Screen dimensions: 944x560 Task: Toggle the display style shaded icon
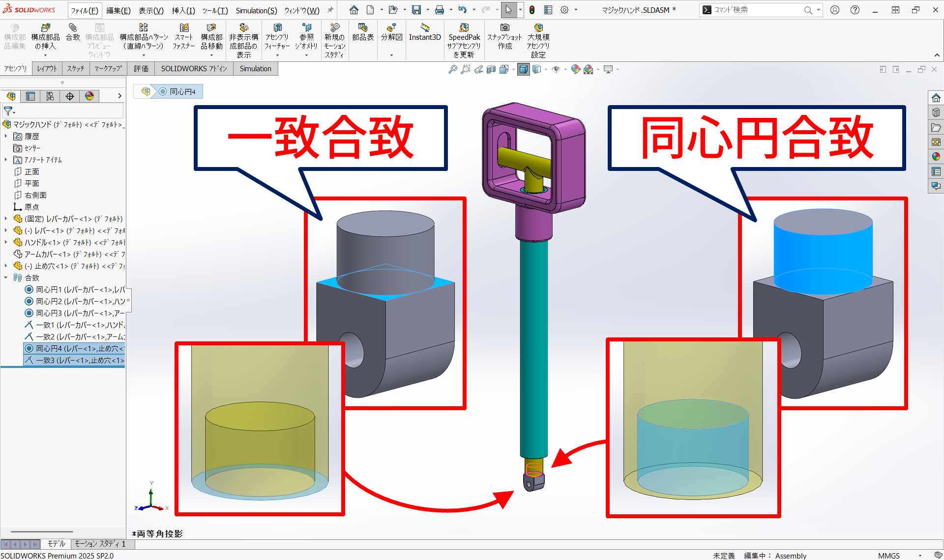point(524,69)
